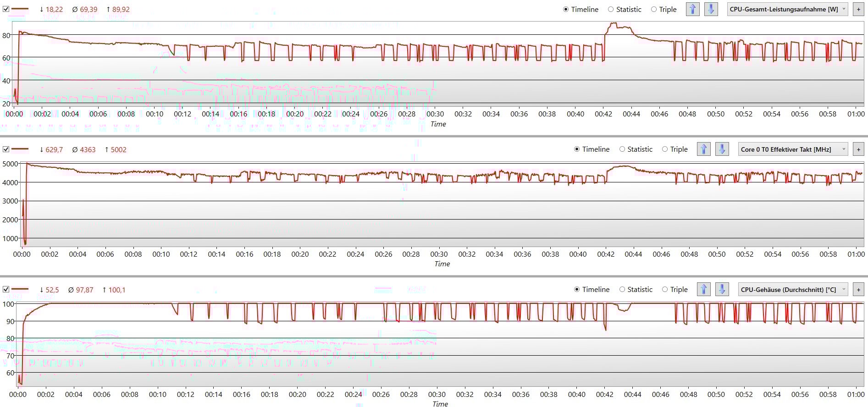The height and width of the screenshot is (407, 868).
Task: Click plus button beside CPU-Gehäuse dropdown
Action: tap(858, 289)
